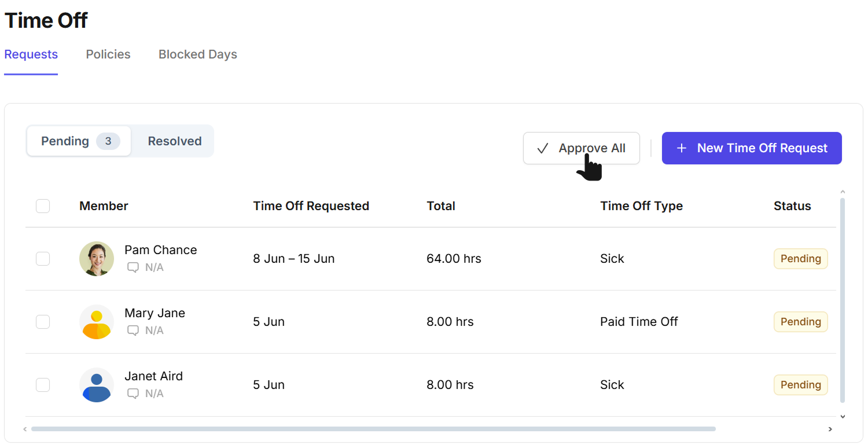
Task: Click the horizontal scrollbar right arrow
Action: (x=830, y=429)
